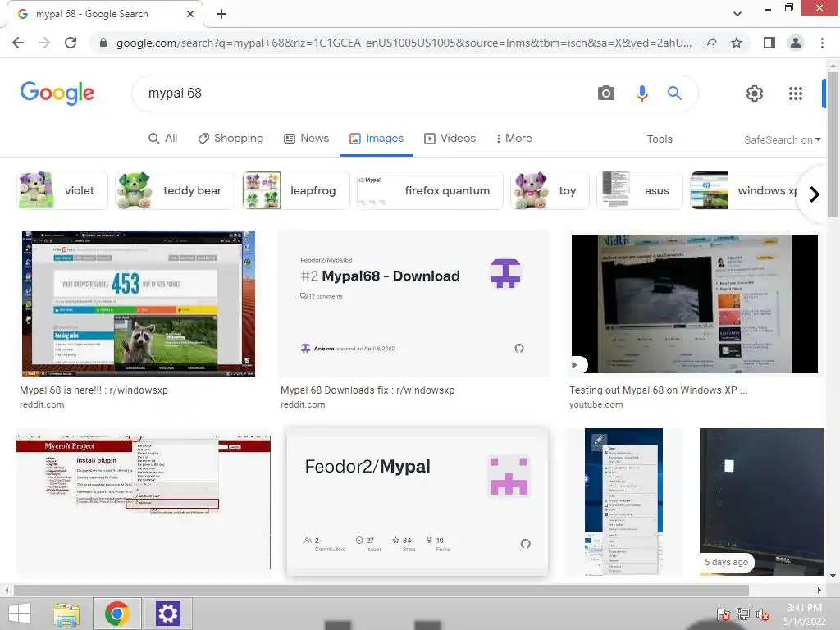Open the Google apps grid
This screenshot has height=630, width=840.
[x=796, y=94]
